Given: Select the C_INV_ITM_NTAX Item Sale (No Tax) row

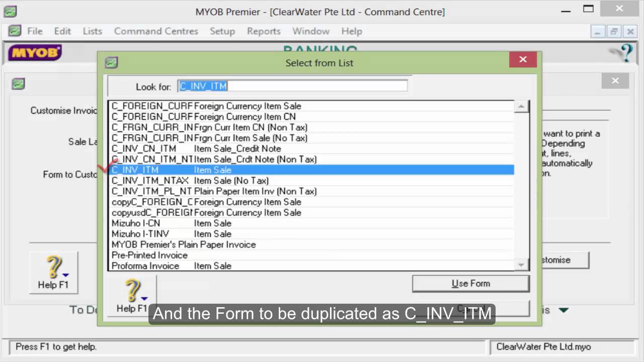Looking at the screenshot, I should pyautogui.click(x=311, y=180).
